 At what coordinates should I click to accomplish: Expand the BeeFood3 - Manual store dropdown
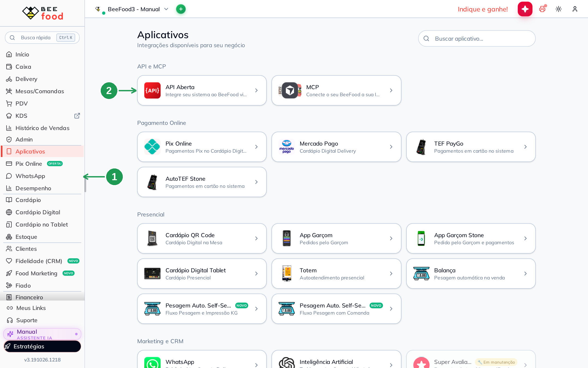click(x=132, y=9)
